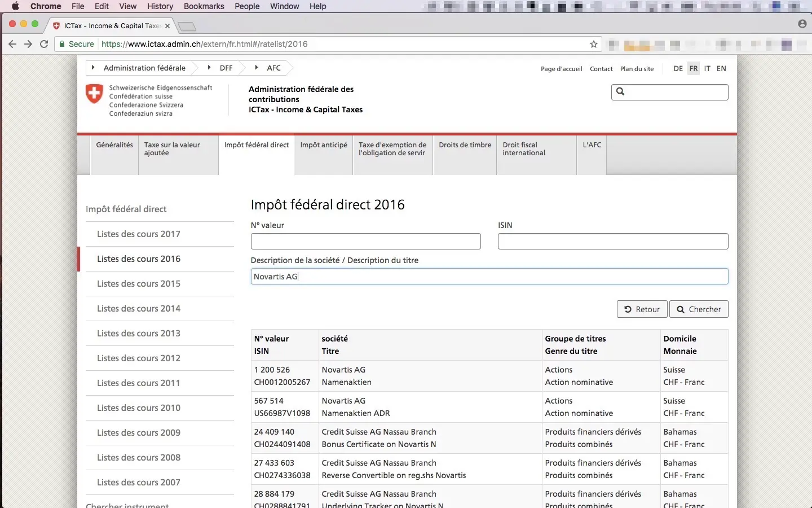
Task: Open the Contact link
Action: tap(601, 69)
